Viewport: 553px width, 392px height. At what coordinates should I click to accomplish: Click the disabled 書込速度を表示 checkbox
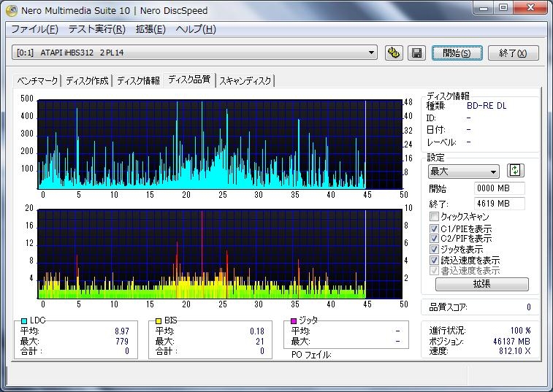[434, 271]
